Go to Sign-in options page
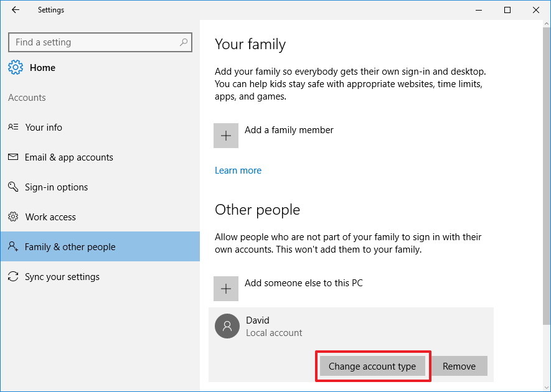This screenshot has width=551, height=392. coord(56,187)
